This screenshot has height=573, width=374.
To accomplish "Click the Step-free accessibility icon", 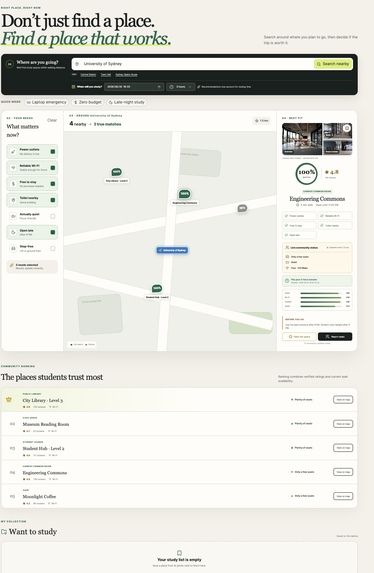I will click(13, 248).
